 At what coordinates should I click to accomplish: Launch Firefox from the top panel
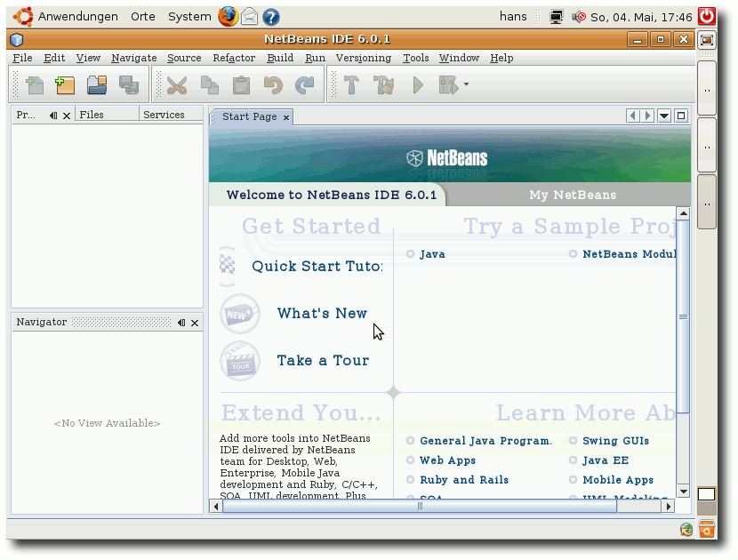[229, 17]
